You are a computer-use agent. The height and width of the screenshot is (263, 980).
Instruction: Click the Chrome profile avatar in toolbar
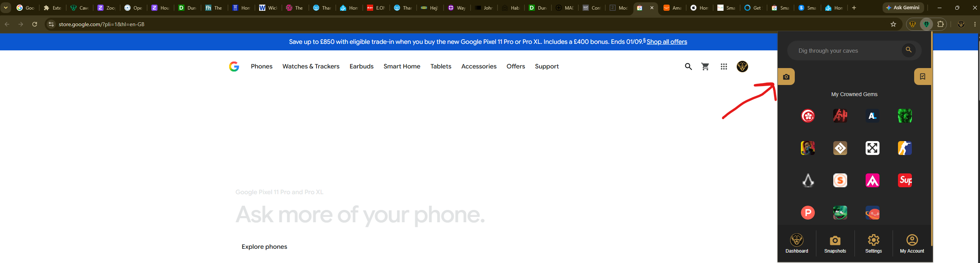(961, 24)
